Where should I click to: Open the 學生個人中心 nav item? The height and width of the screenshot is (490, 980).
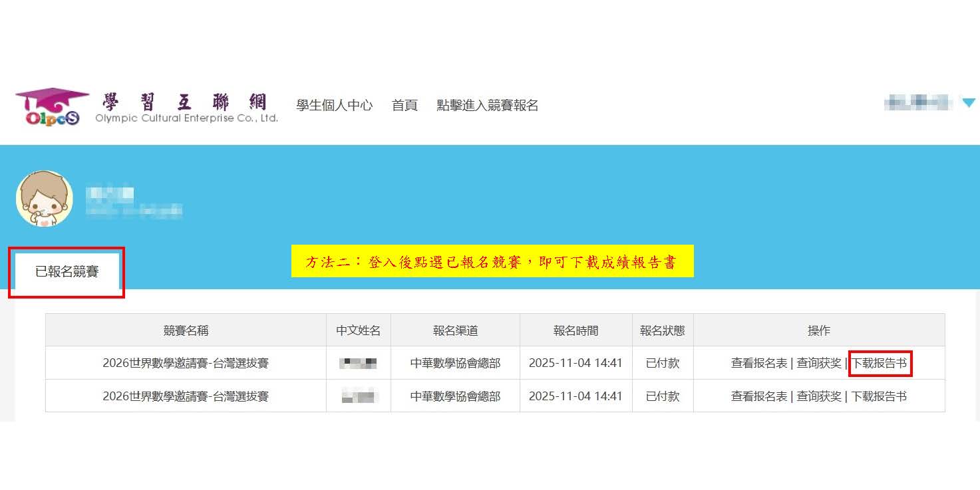(334, 105)
